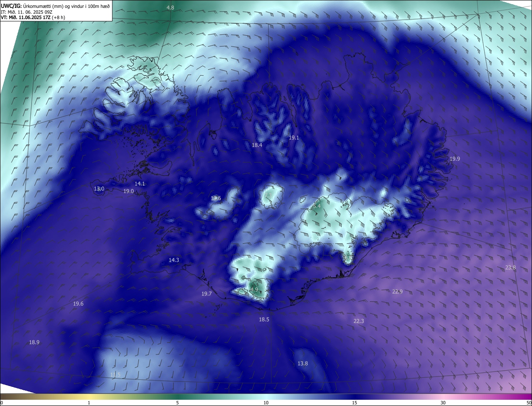This screenshot has height=406, width=532.
Task: Click the colour scale tick label "50"
Action: click(x=528, y=403)
